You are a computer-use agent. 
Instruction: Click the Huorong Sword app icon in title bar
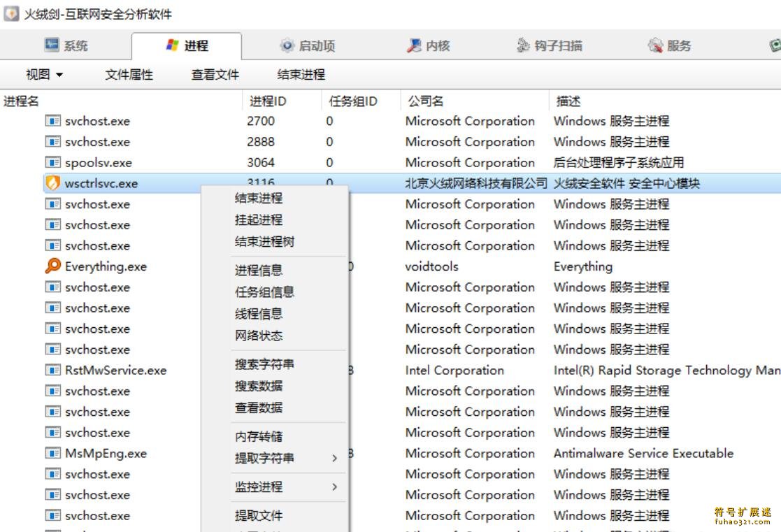click(x=11, y=13)
